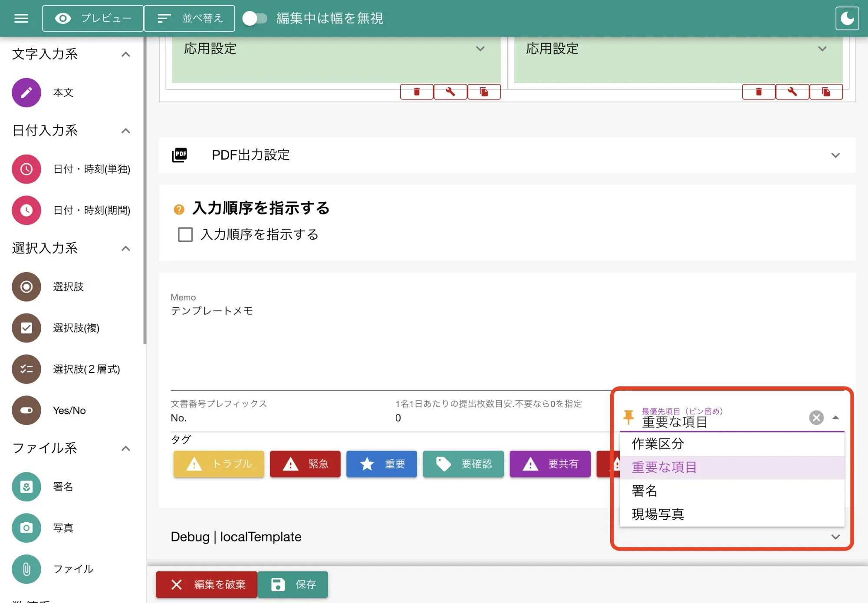
Task: Click the 署名 signature icon
Action: point(26,487)
